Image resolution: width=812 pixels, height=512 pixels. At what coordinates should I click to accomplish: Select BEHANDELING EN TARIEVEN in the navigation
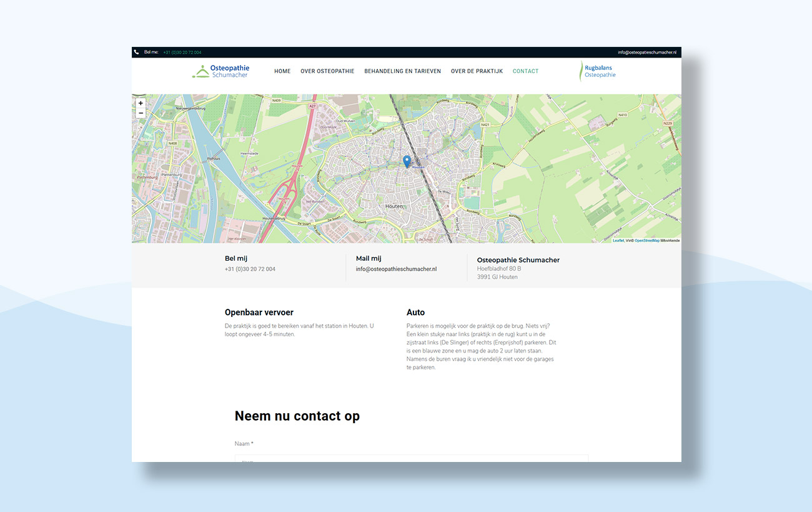click(x=402, y=71)
